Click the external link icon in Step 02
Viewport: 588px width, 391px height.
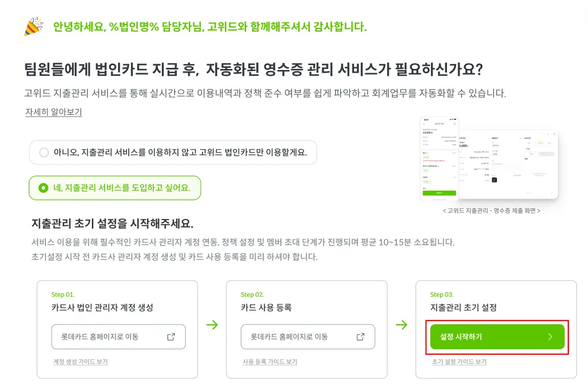pyautogui.click(x=360, y=337)
